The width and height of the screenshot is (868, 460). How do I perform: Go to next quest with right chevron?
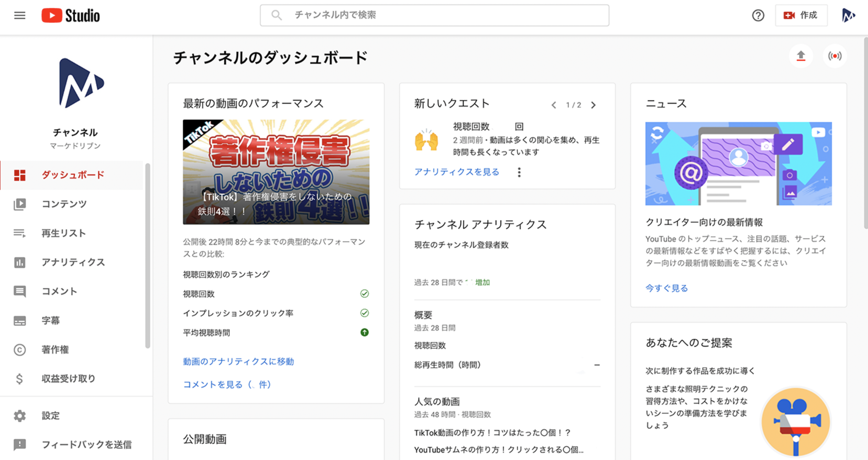(593, 105)
